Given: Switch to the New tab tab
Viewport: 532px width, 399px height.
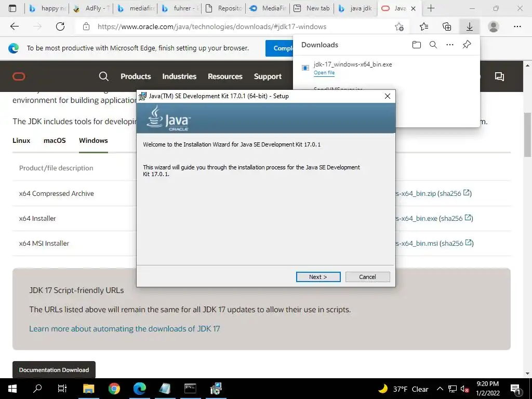Looking at the screenshot, I should [x=312, y=8].
